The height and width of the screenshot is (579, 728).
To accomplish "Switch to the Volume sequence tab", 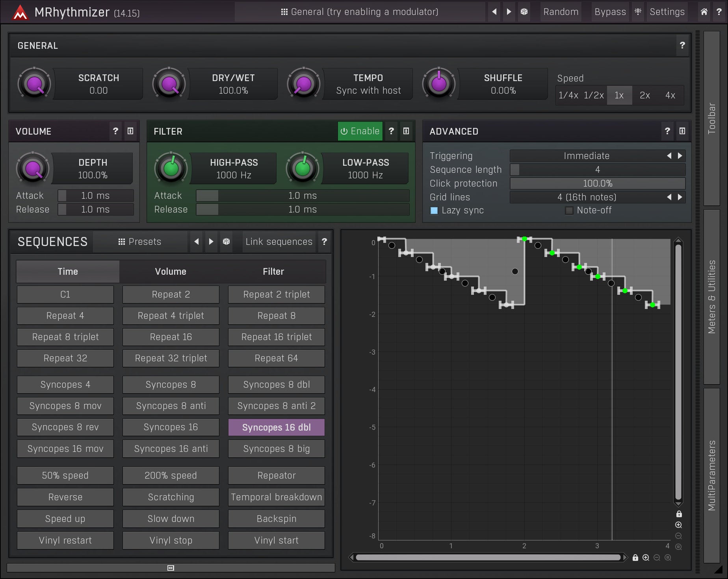I will pyautogui.click(x=171, y=271).
